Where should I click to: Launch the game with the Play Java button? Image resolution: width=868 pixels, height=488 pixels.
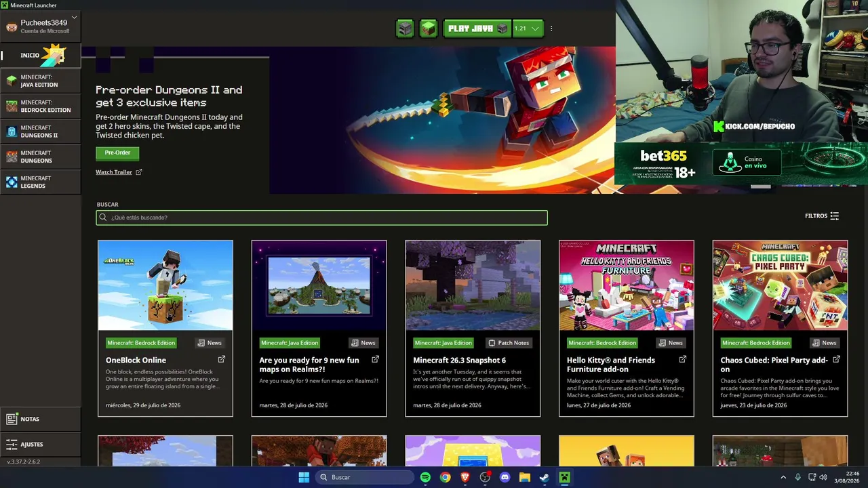pos(477,28)
